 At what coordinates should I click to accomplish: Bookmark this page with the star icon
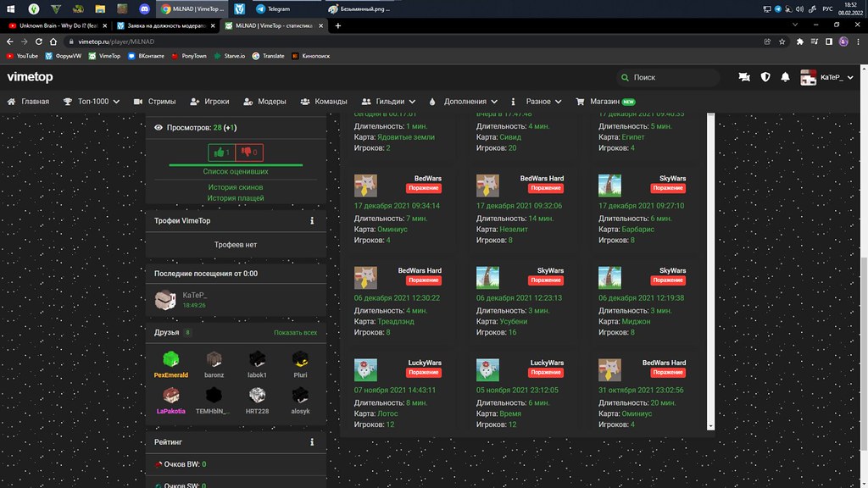point(783,42)
